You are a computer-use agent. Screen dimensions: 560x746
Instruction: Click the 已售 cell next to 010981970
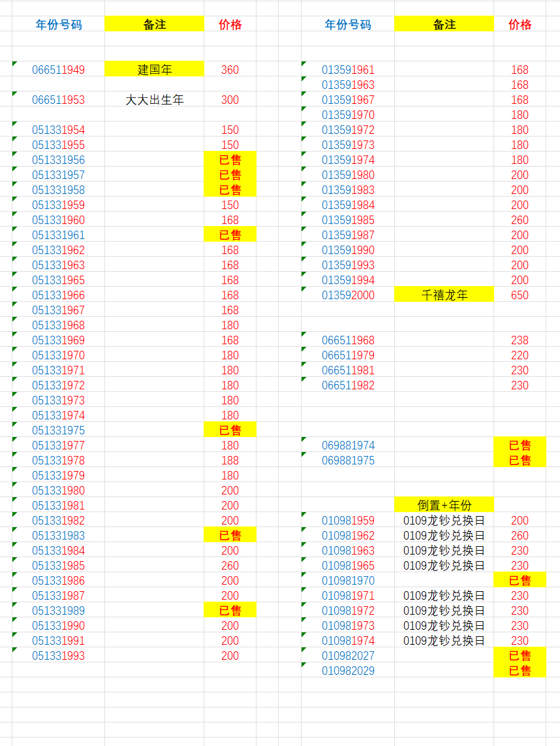(520, 581)
